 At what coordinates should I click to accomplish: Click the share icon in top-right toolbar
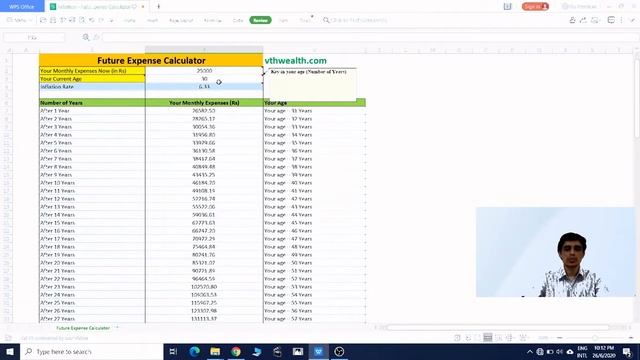[x=583, y=20]
